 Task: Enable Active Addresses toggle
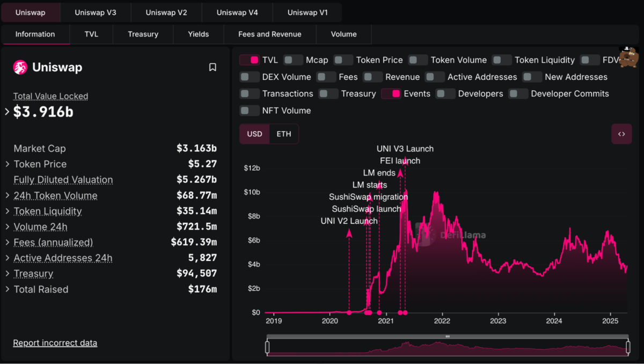click(435, 77)
